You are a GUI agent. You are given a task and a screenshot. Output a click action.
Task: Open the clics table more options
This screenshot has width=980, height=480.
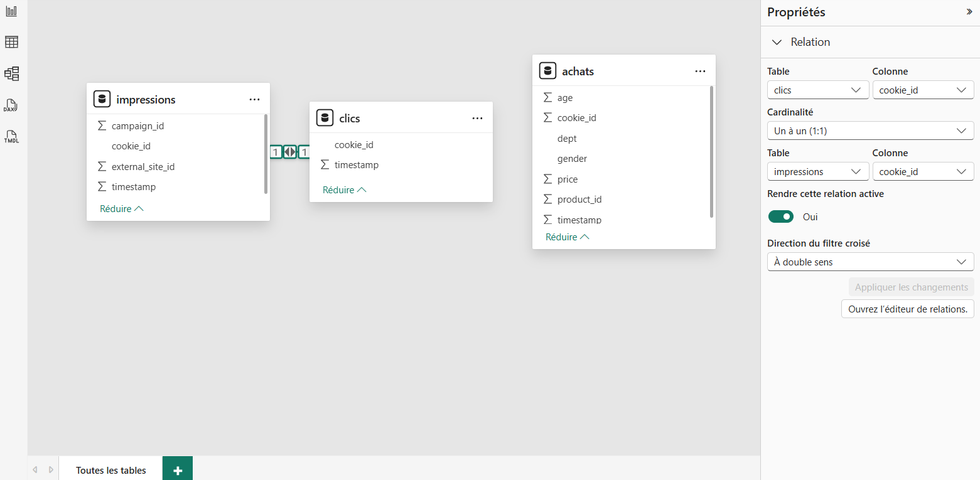[x=477, y=118]
